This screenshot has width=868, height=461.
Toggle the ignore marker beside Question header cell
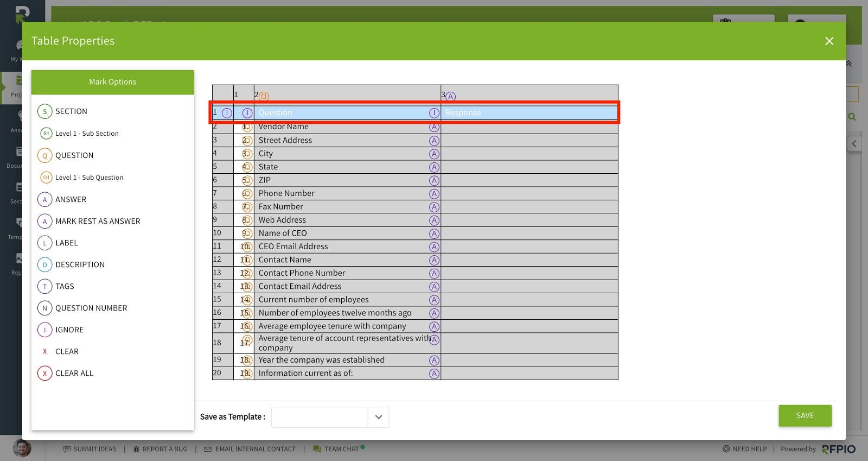pos(247,113)
